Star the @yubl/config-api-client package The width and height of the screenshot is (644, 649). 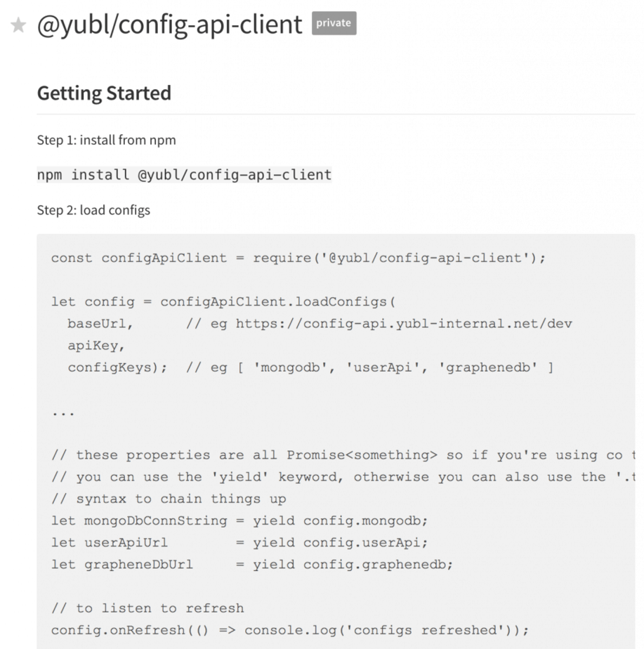[x=19, y=25]
